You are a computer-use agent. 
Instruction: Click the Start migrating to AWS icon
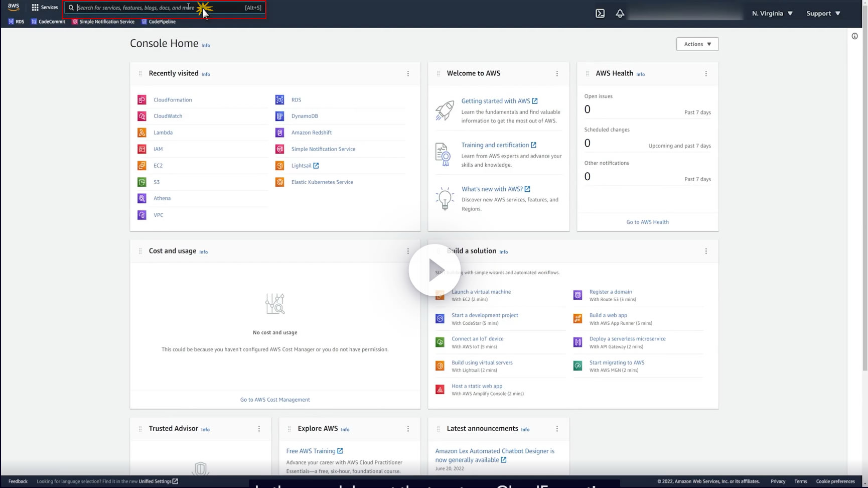pos(577,366)
